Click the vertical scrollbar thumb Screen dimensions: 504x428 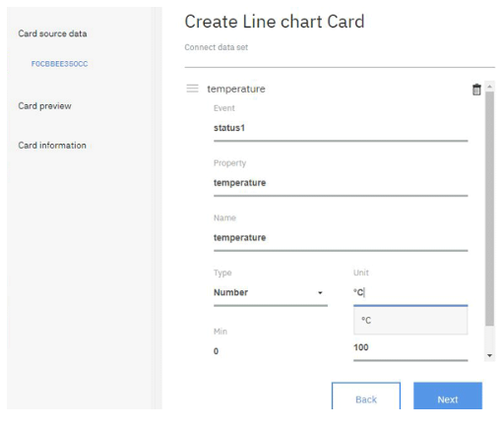pyautogui.click(x=489, y=209)
